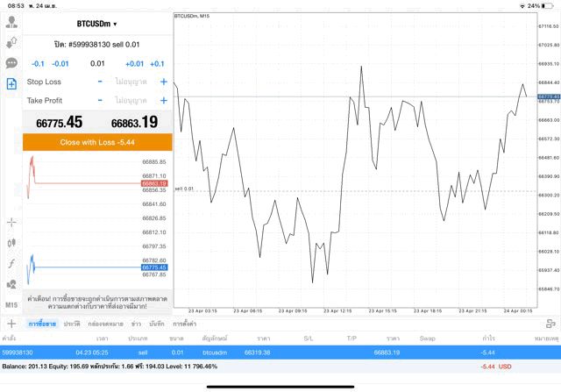This screenshot has height=392, width=561.
Task: Tap the quotes up-down arrows sidebar icon
Action: pos(11,43)
